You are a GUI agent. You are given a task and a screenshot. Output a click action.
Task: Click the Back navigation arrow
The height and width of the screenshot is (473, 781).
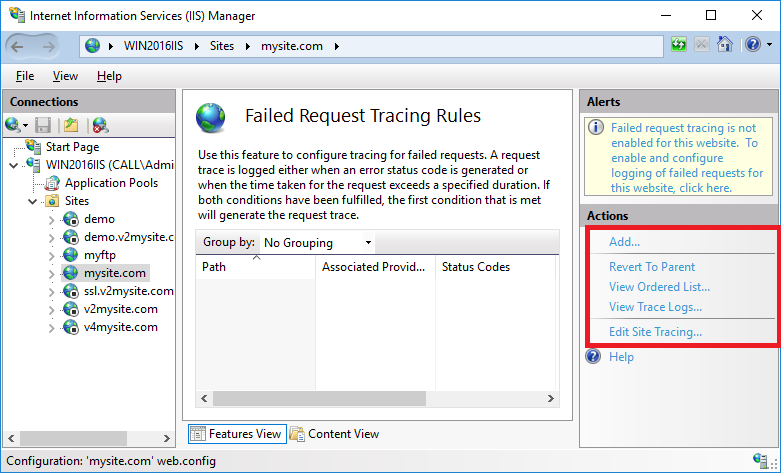(x=17, y=46)
